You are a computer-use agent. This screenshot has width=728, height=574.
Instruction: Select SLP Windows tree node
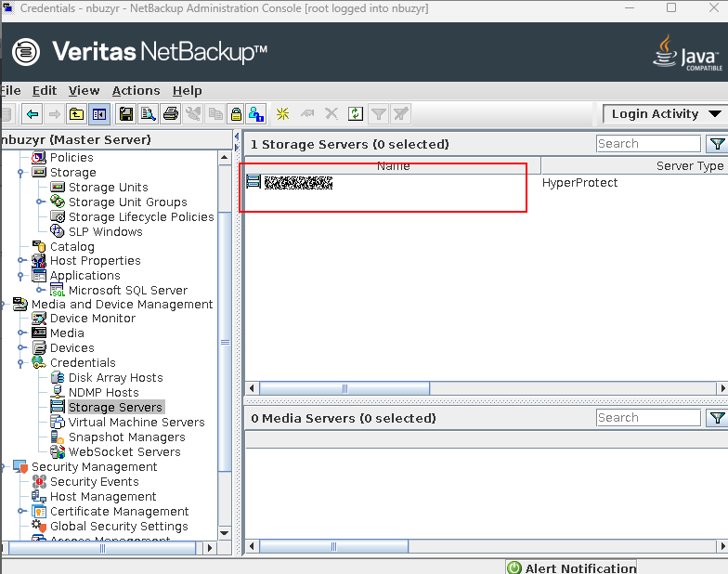(106, 232)
